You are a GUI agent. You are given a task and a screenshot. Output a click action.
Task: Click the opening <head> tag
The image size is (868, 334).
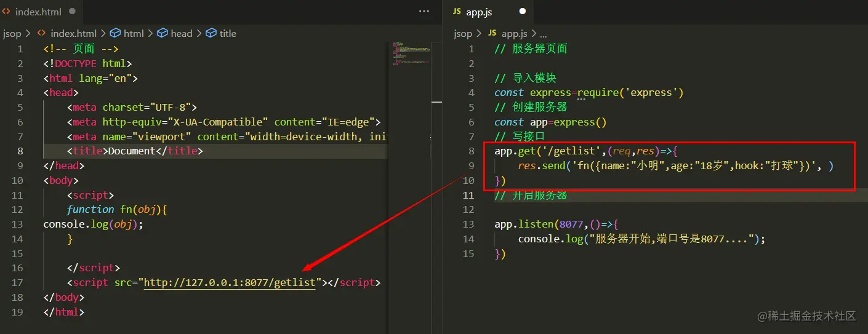point(61,92)
